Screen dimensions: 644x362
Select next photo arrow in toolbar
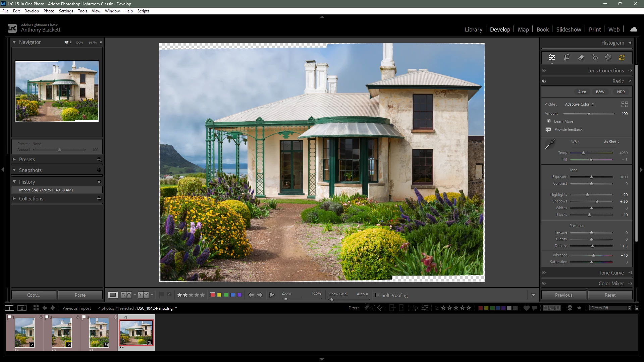[x=260, y=295]
